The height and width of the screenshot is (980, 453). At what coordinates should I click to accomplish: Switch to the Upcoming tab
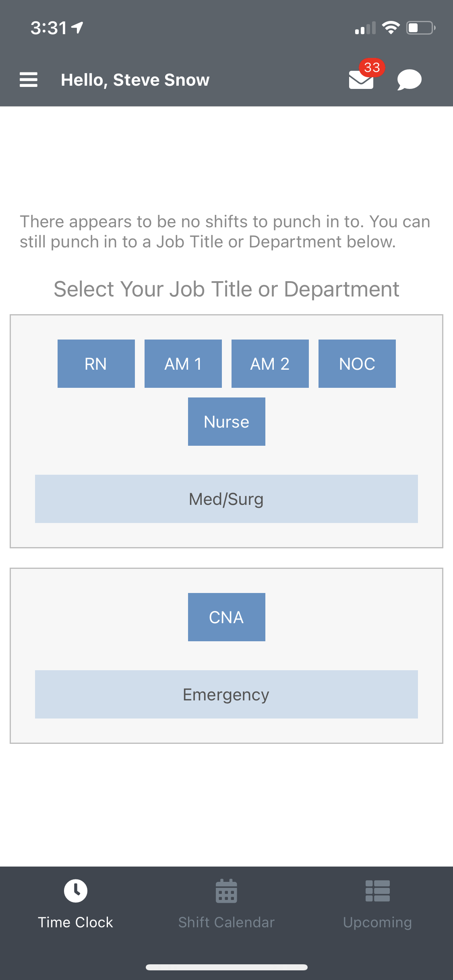point(377,922)
